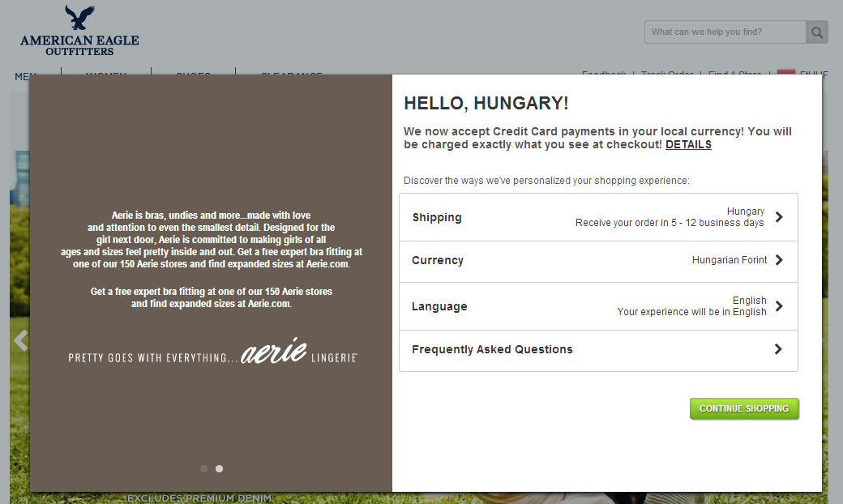Click the Frequently Asked Questions chevron
The image size is (843, 504).
pos(778,349)
